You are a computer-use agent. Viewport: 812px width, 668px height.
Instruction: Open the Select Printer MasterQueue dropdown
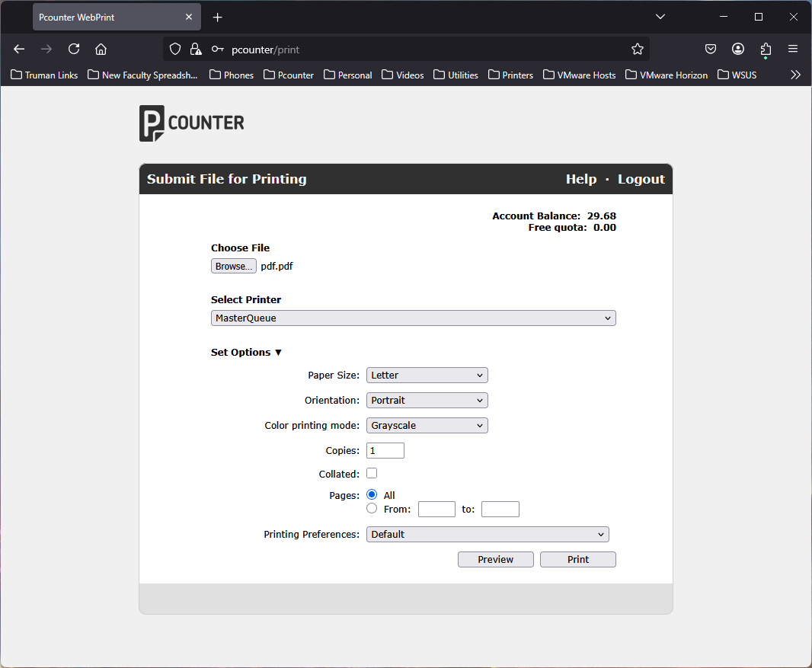click(414, 318)
